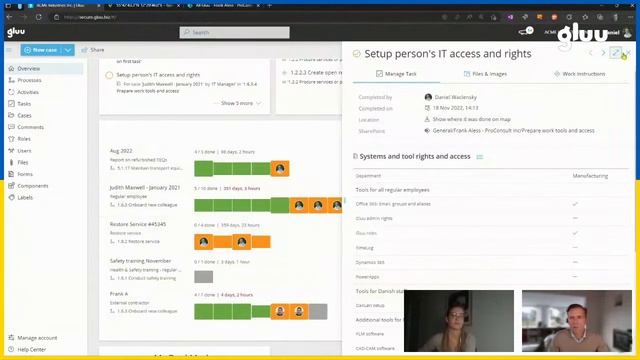Go to the previous task with left chevron
The image size is (640, 360).
pos(591,53)
